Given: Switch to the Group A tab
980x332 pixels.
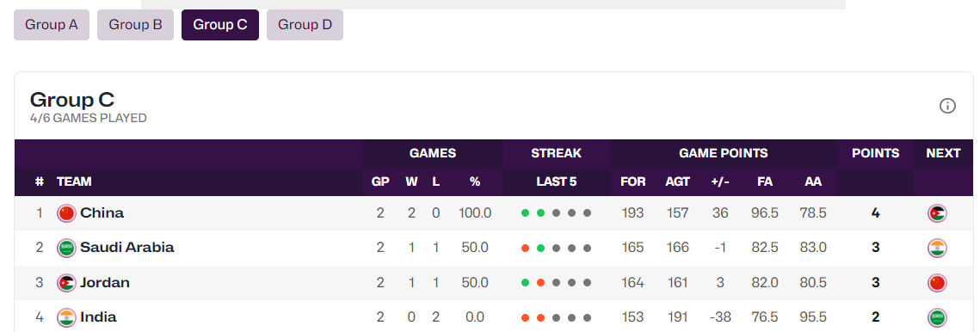Looking at the screenshot, I should pyautogui.click(x=52, y=25).
